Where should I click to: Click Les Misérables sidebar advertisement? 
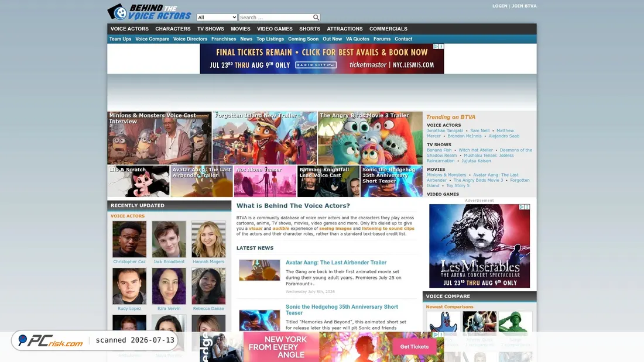479,246
